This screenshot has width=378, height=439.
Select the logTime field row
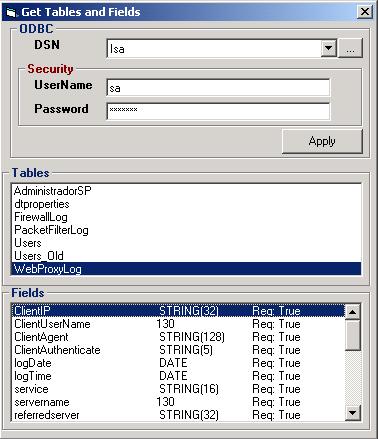(178, 376)
